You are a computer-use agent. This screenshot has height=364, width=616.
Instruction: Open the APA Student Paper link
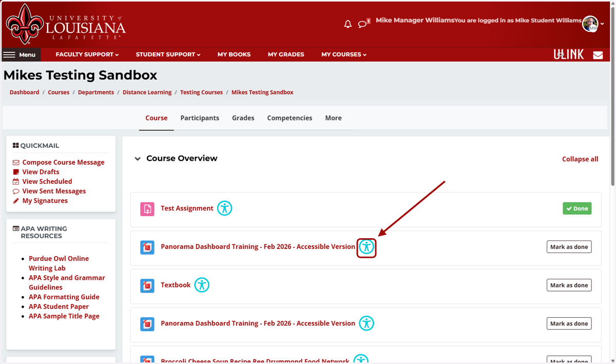tap(59, 306)
